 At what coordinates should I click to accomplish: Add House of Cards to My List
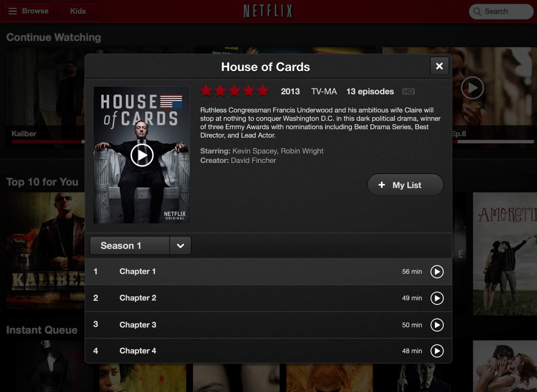coord(405,185)
